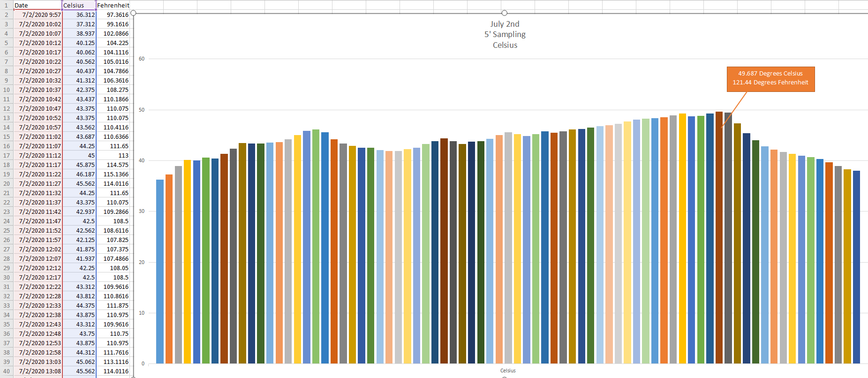This screenshot has width=868, height=378.
Task: Select the cell with date 7/2/2020 11:12
Action: coord(38,155)
